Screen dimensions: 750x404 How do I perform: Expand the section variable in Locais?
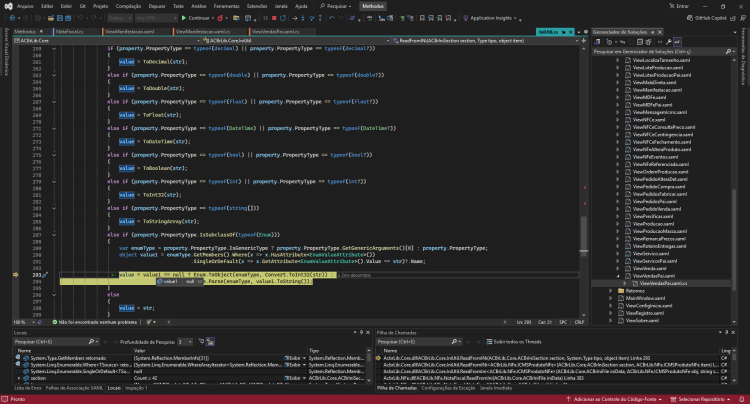[19, 378]
